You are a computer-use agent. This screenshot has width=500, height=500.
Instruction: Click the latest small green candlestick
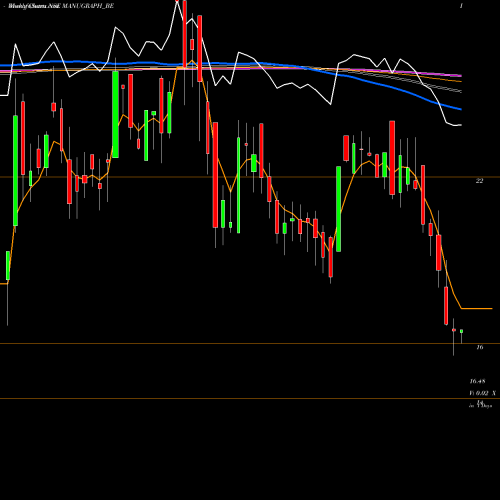pos(461,331)
